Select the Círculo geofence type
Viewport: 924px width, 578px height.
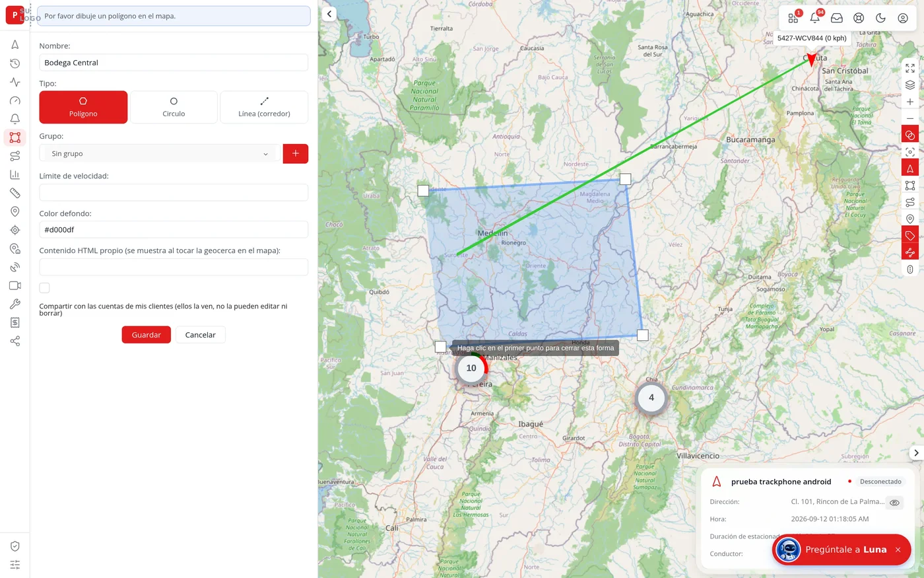pyautogui.click(x=174, y=107)
